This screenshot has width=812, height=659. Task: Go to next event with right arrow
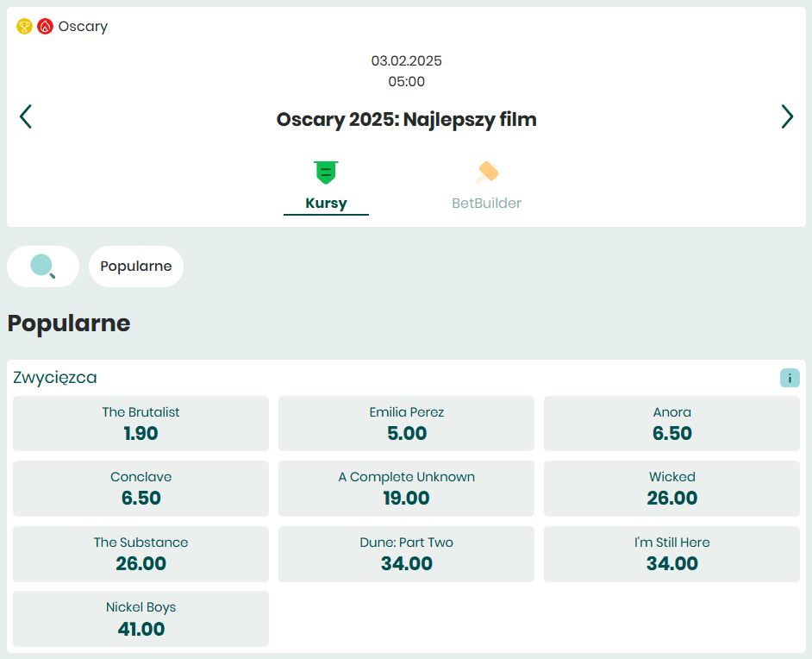(x=786, y=116)
